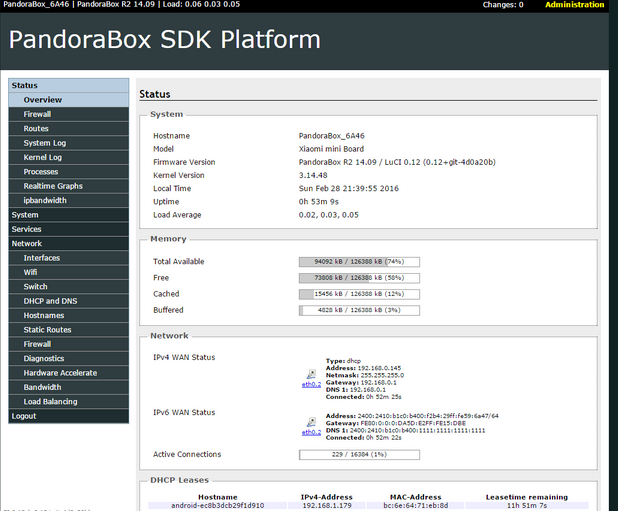618x511 pixels.
Task: Open the Firewall item under Status
Action: tap(69, 114)
